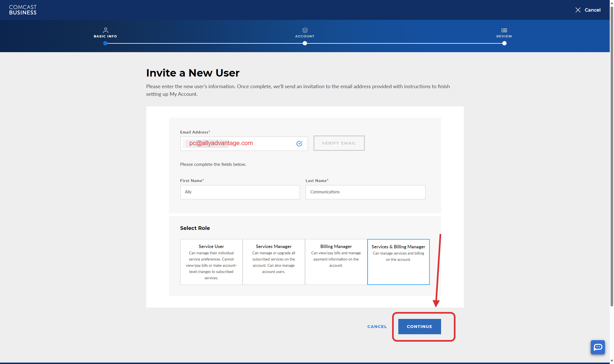Click the Email Address input field
The image size is (614, 364).
pos(244,143)
